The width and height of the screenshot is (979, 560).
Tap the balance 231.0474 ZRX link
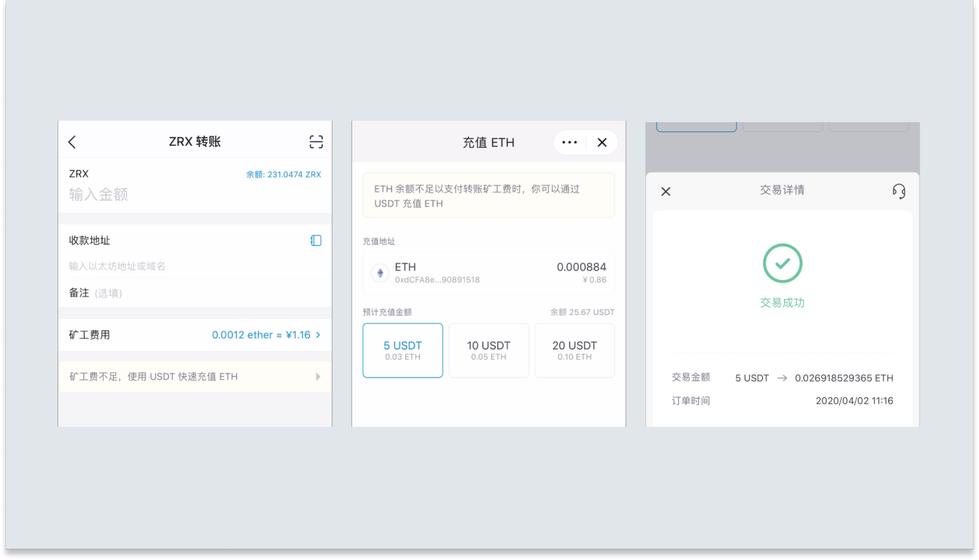[x=284, y=174]
